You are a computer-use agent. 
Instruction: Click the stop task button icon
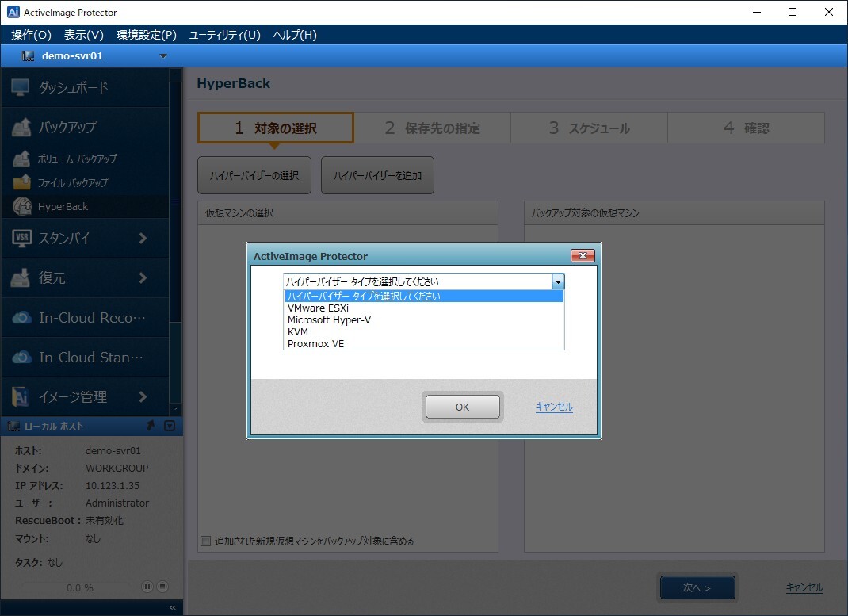click(x=162, y=586)
